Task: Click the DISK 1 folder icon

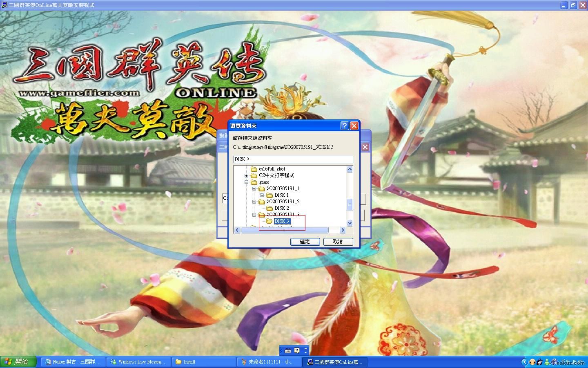Action: click(x=269, y=195)
